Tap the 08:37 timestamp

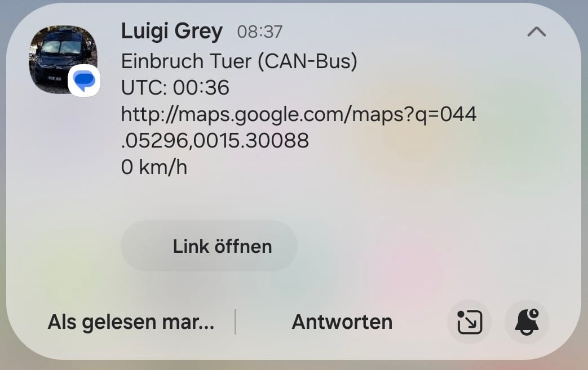click(x=260, y=32)
